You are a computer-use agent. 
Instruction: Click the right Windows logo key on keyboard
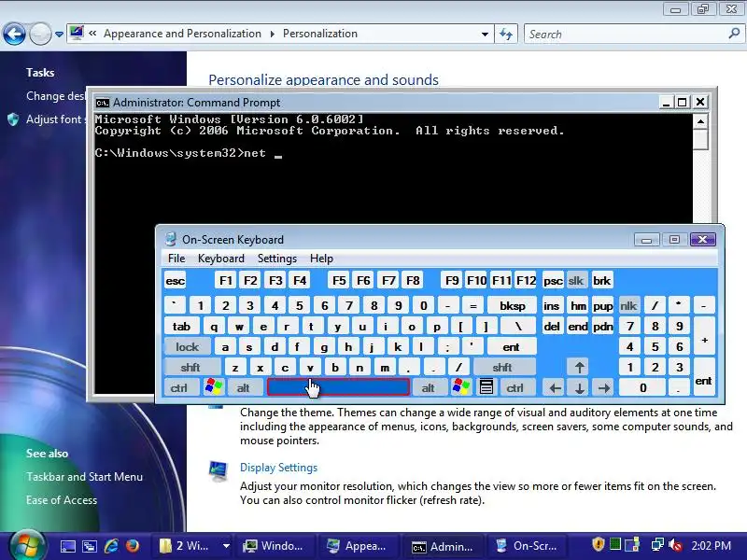[460, 387]
